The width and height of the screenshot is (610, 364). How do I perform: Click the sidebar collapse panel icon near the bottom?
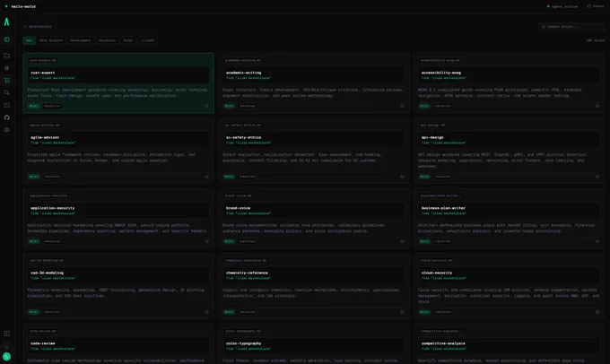point(6,334)
